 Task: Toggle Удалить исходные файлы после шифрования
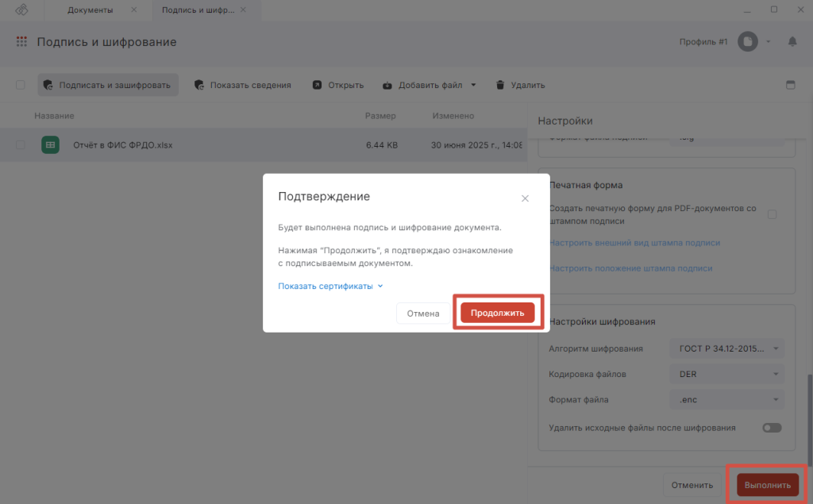point(772,428)
